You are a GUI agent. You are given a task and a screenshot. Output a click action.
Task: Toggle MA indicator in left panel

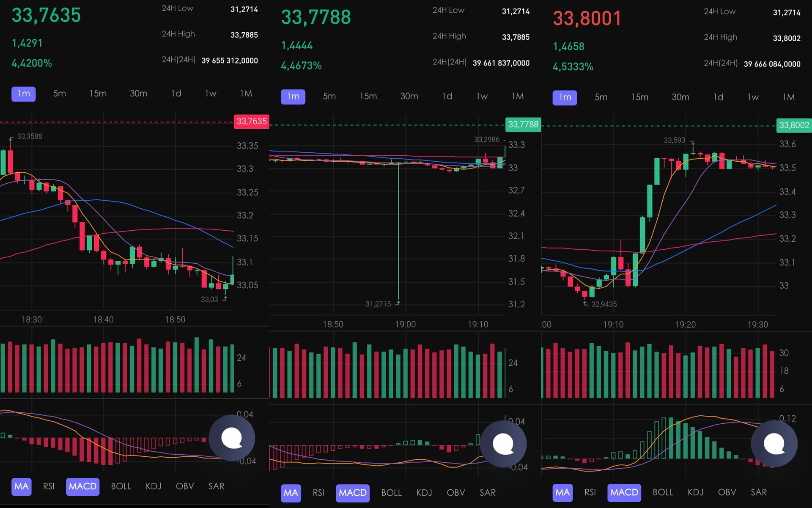coord(21,486)
